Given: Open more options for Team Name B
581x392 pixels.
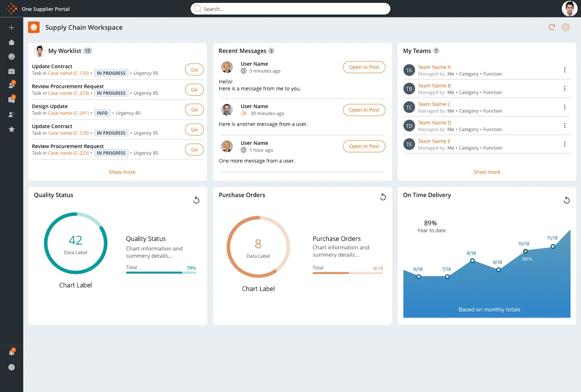Looking at the screenshot, I should point(564,88).
